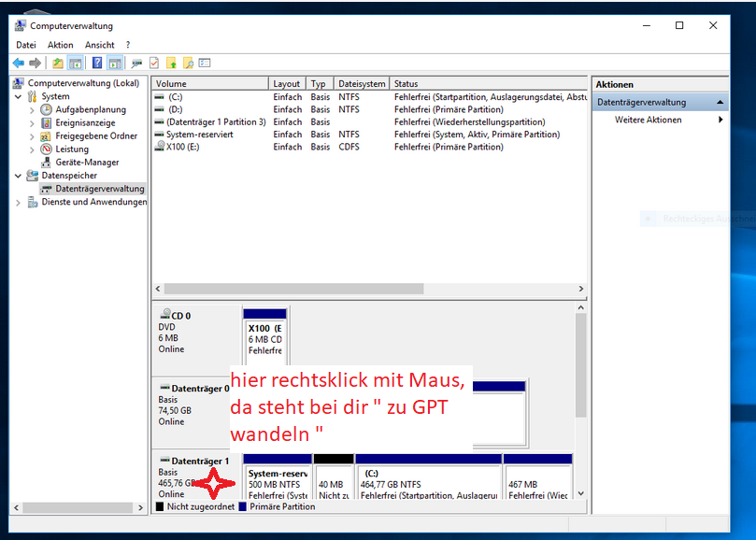
Task: Select the 40 MB unallocated block
Action: click(x=334, y=477)
